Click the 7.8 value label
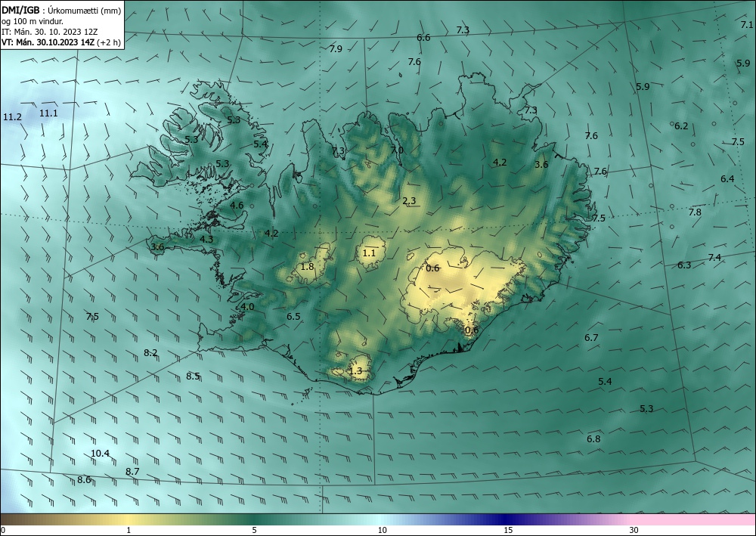 point(695,212)
